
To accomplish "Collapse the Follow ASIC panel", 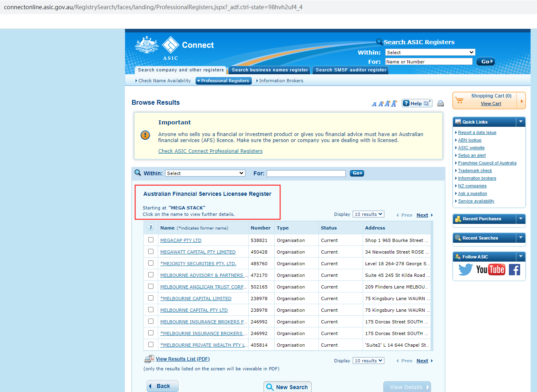I will coord(521,256).
